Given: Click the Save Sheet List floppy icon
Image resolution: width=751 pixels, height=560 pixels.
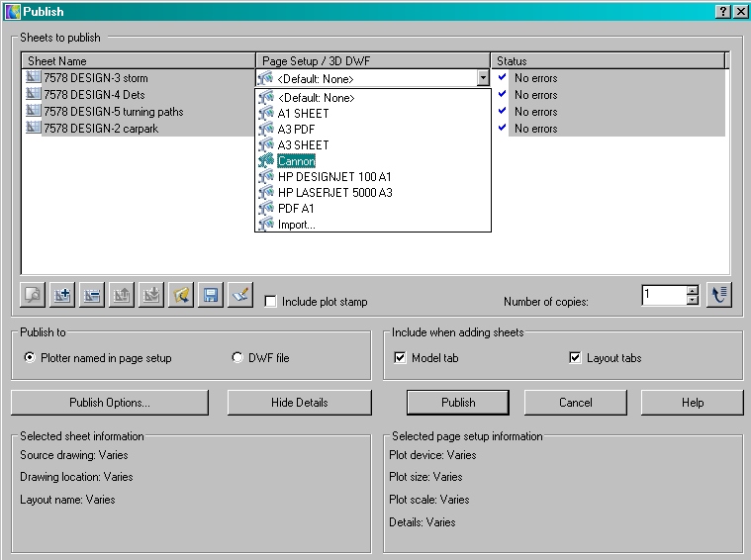Looking at the screenshot, I should 210,295.
